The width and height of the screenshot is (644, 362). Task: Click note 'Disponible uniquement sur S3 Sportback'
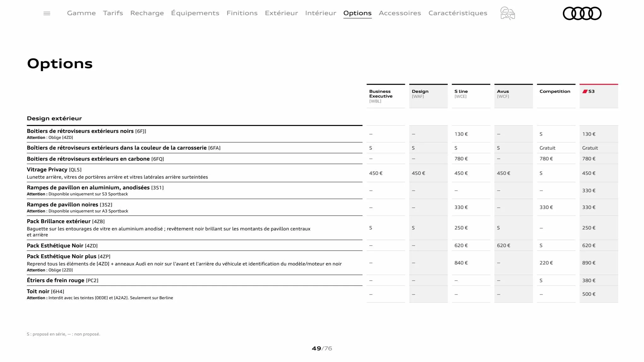pos(88,194)
